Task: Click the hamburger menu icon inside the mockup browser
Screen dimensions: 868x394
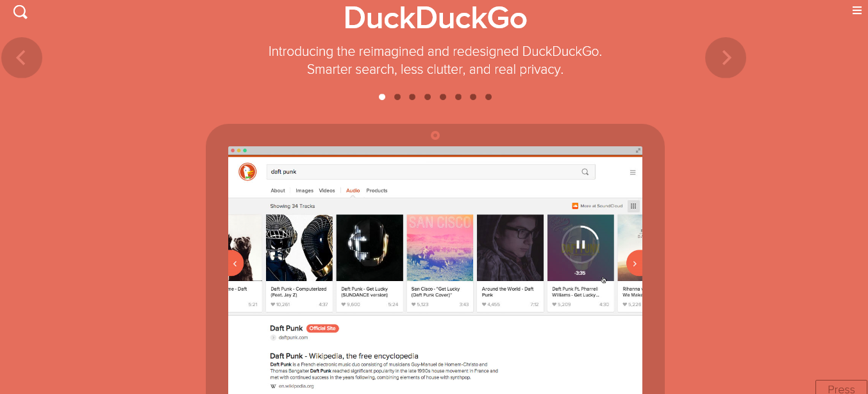Action: (x=633, y=172)
